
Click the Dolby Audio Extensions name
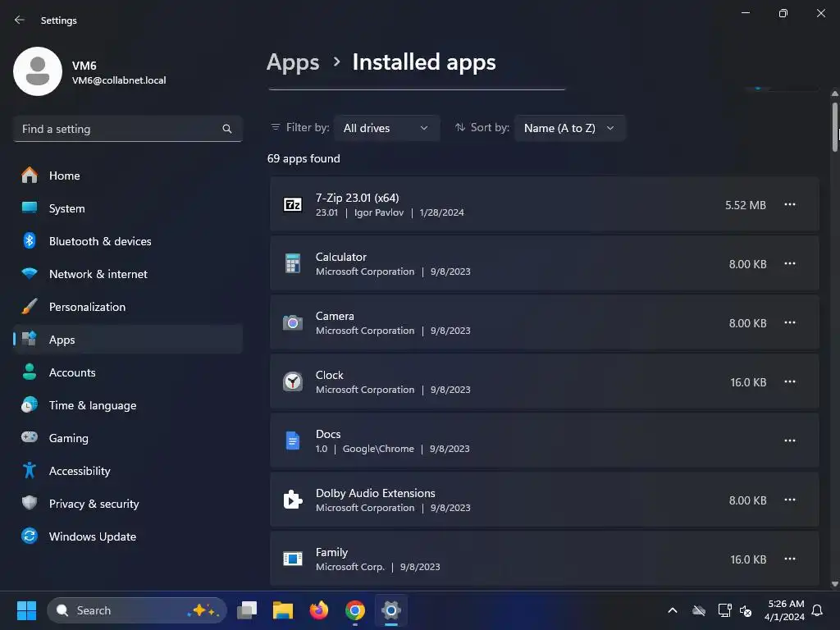[375, 493]
